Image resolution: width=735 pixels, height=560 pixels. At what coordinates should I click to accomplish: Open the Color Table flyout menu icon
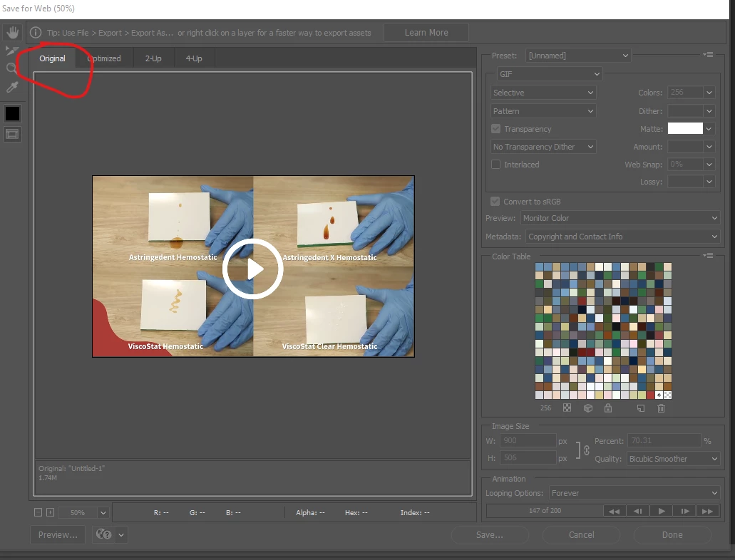(x=709, y=255)
